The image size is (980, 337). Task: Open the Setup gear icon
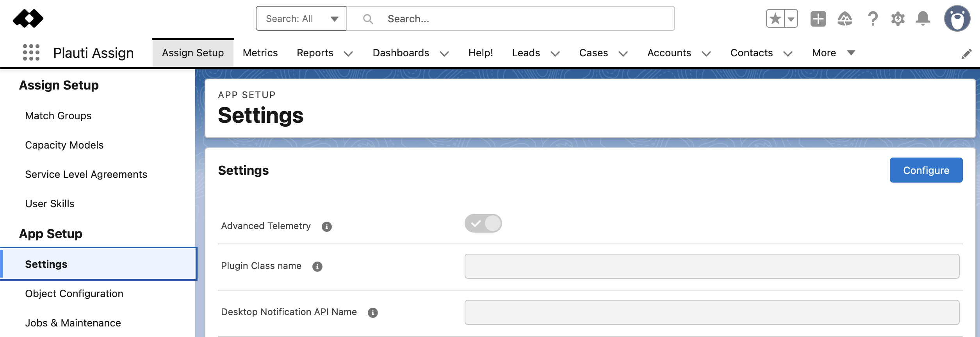click(x=898, y=18)
